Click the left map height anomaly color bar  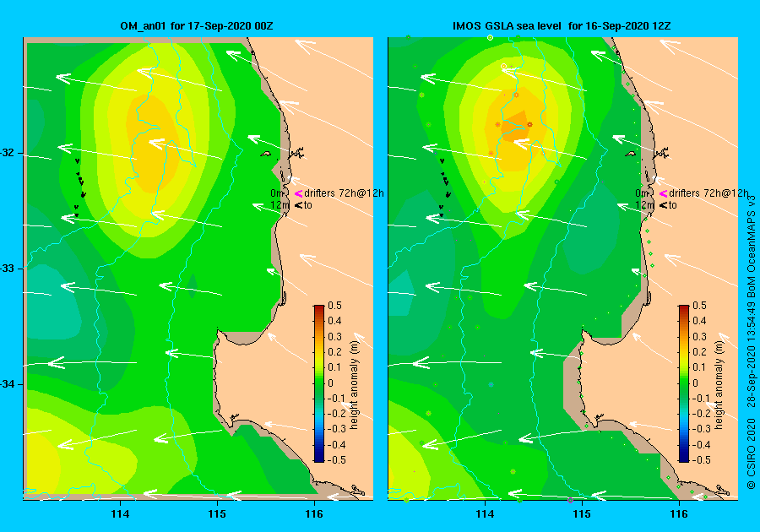pyautogui.click(x=319, y=383)
